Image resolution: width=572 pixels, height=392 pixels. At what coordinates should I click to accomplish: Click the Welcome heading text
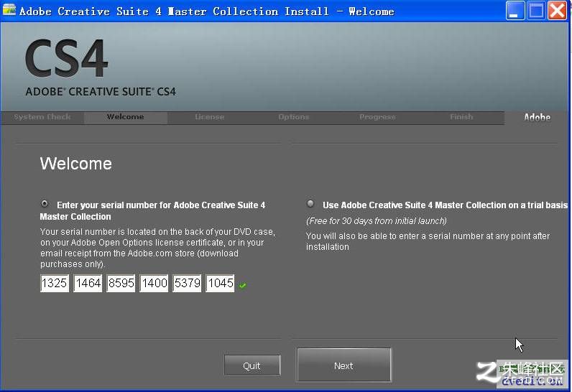[76, 164]
